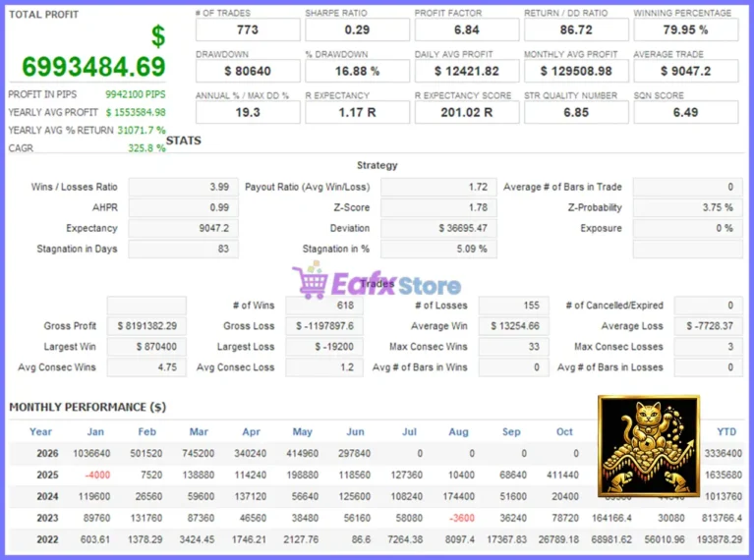Select the # of Trades value 773
The height and width of the screenshot is (560, 754).
[248, 29]
